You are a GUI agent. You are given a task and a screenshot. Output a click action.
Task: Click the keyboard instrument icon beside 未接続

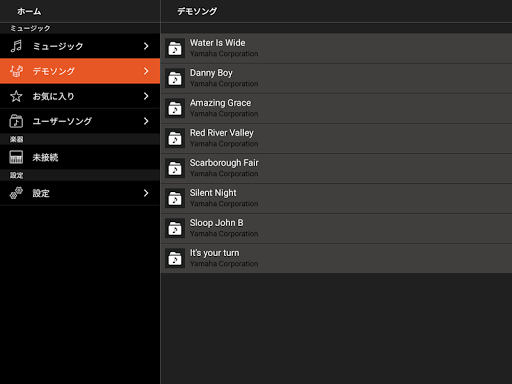(16, 157)
